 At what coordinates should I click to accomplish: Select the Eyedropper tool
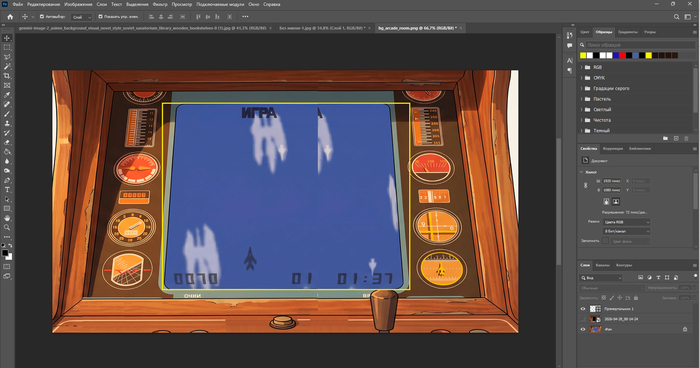click(7, 95)
